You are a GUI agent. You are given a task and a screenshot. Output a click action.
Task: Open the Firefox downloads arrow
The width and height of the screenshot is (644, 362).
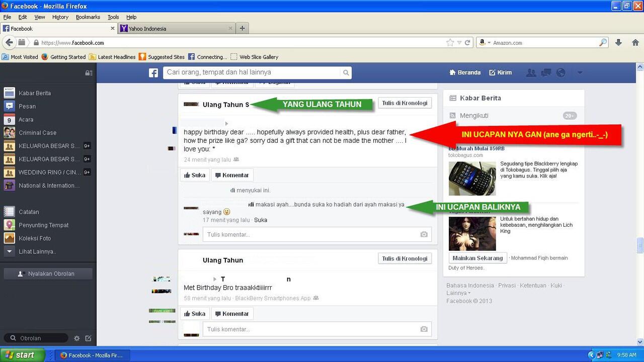click(619, 43)
